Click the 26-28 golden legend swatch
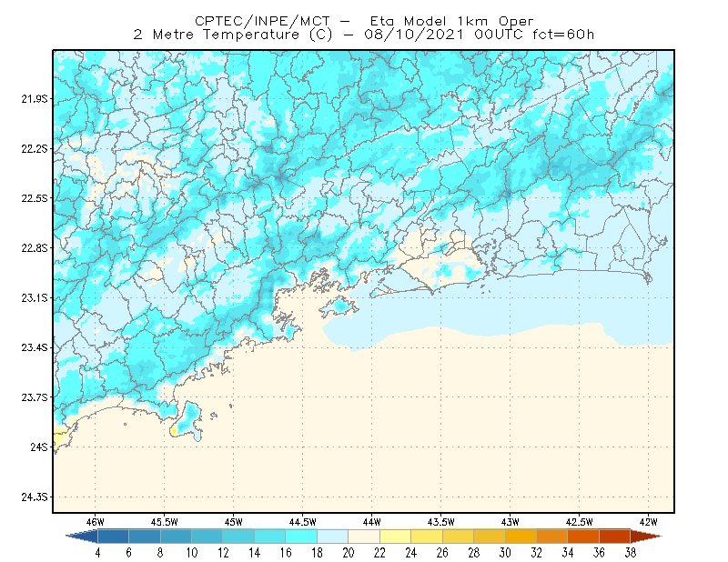 click(x=458, y=536)
